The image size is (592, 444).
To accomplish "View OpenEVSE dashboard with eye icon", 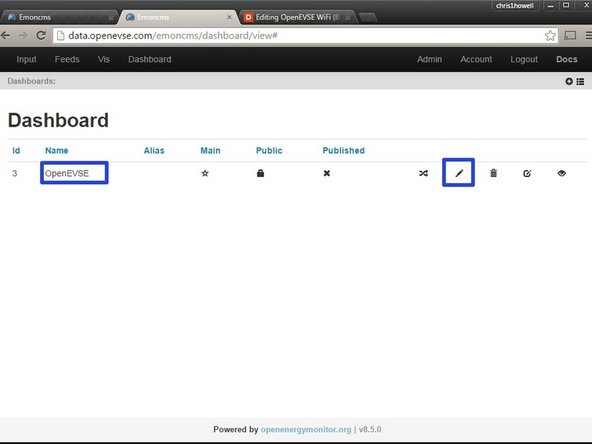I will click(561, 173).
